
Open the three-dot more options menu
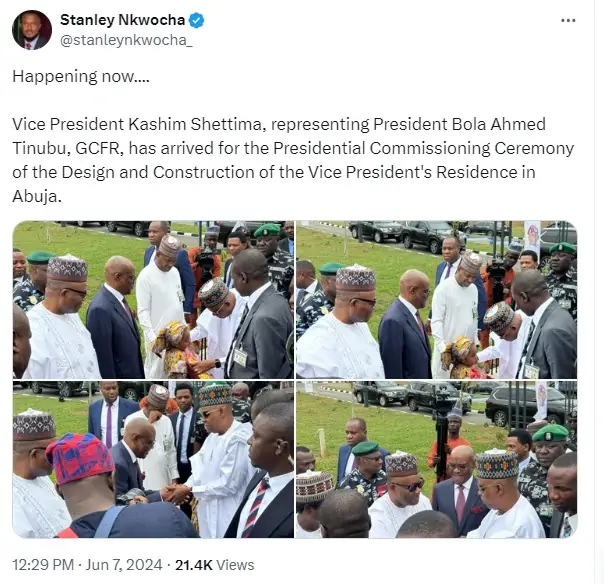[x=568, y=20]
